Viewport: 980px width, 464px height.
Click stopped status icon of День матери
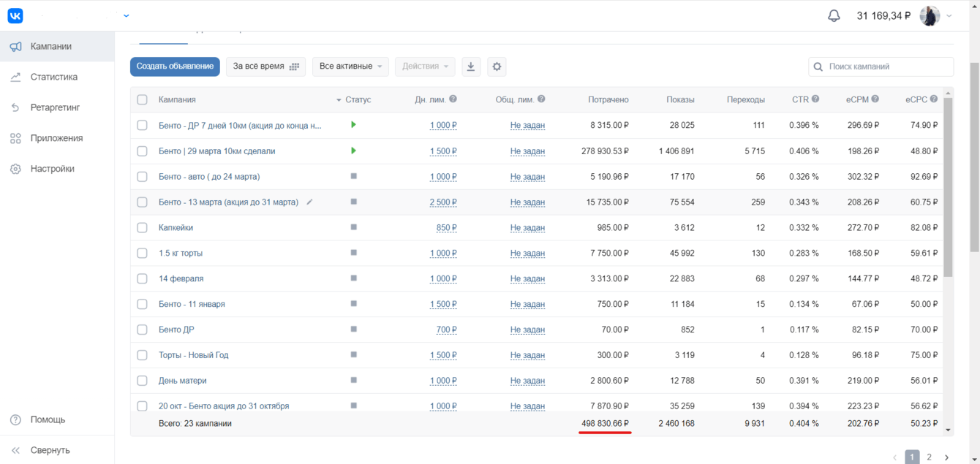tap(353, 381)
